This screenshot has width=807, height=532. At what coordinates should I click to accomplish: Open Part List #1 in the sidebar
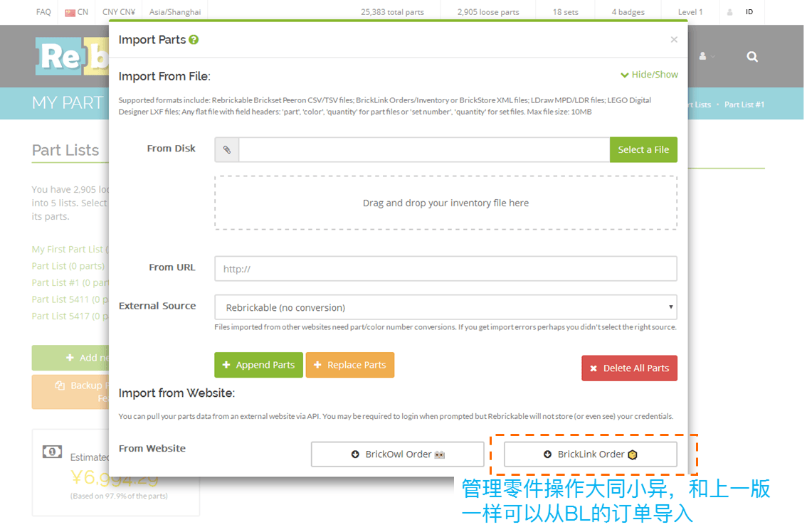[70, 282]
